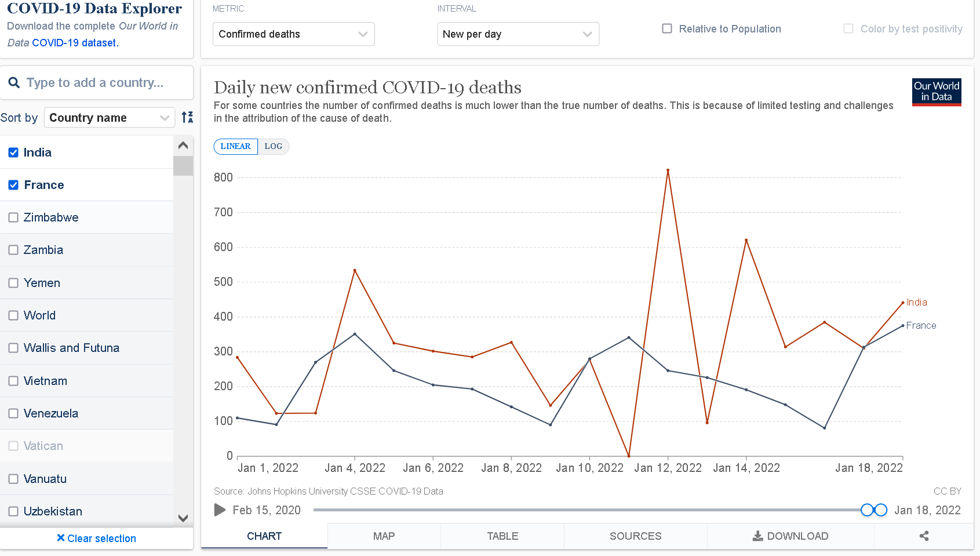Open the SOURCES tab
This screenshot has height=556, width=980.
[635, 536]
